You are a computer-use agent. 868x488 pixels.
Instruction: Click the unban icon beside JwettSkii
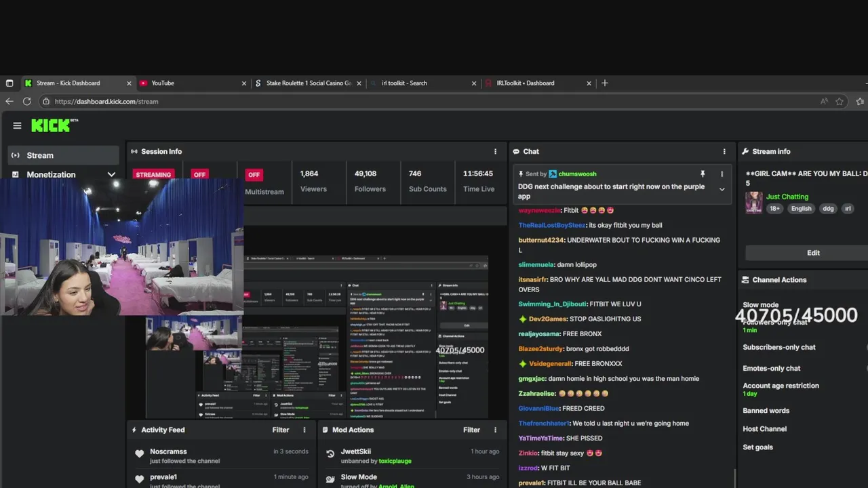tap(330, 454)
